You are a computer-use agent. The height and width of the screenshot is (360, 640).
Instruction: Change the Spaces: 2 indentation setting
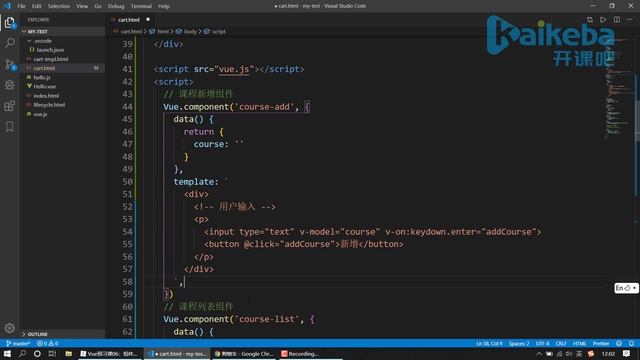click(x=519, y=343)
